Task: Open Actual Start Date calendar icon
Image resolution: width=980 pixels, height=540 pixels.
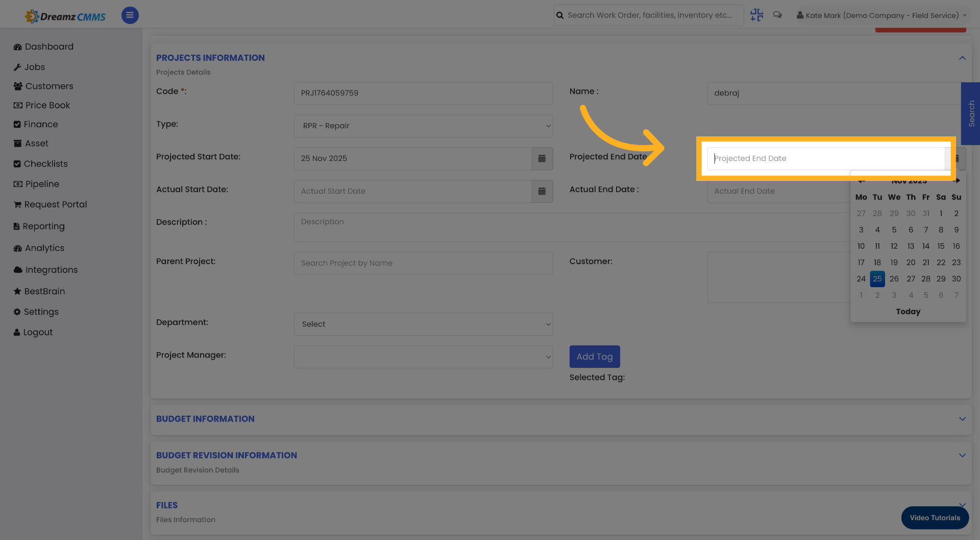Action: pyautogui.click(x=542, y=191)
